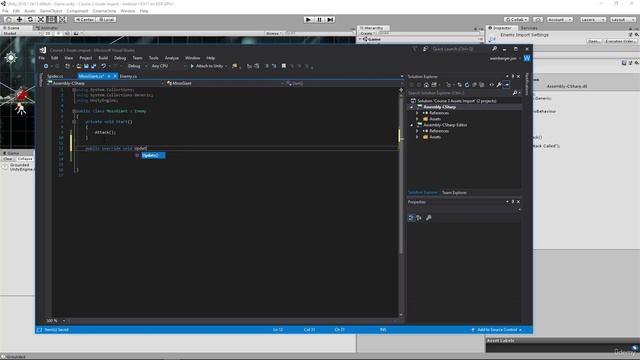
Task: Open Unity's Hierarchy tab
Action: tap(372, 28)
